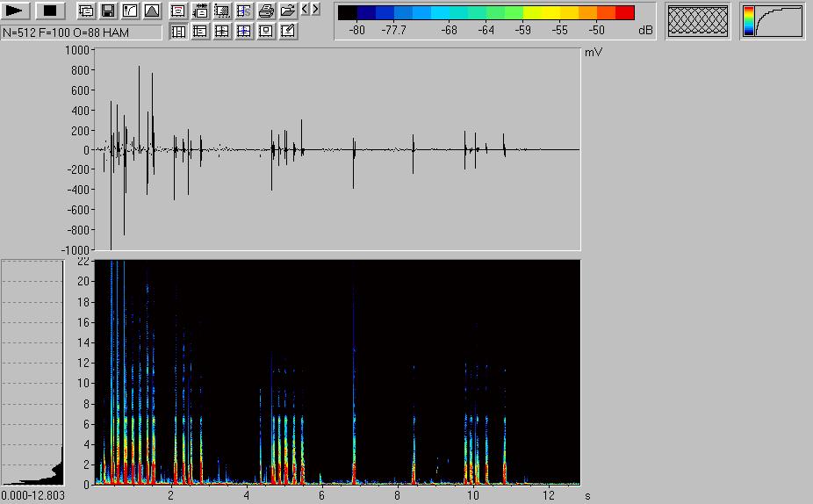Click the dark blue swatch near -80 dB
The width and height of the screenshot is (813, 504).
(367, 13)
